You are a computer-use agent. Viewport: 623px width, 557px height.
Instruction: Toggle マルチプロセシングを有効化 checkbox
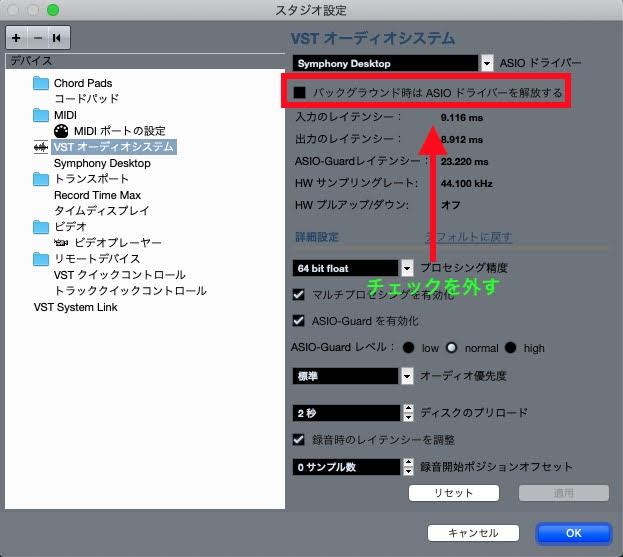click(x=298, y=295)
